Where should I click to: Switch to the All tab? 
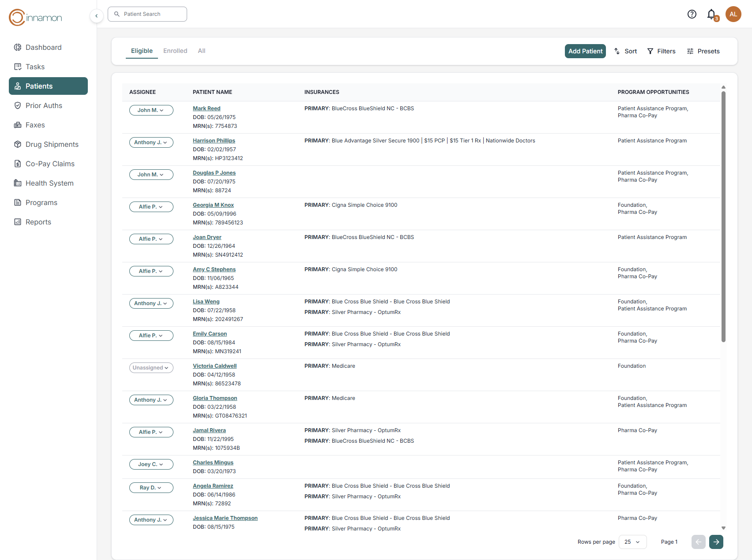202,51
